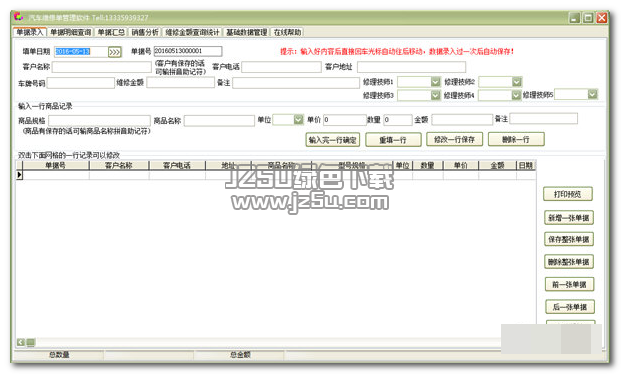Minimize the repair management window

pyautogui.click(x=575, y=18)
